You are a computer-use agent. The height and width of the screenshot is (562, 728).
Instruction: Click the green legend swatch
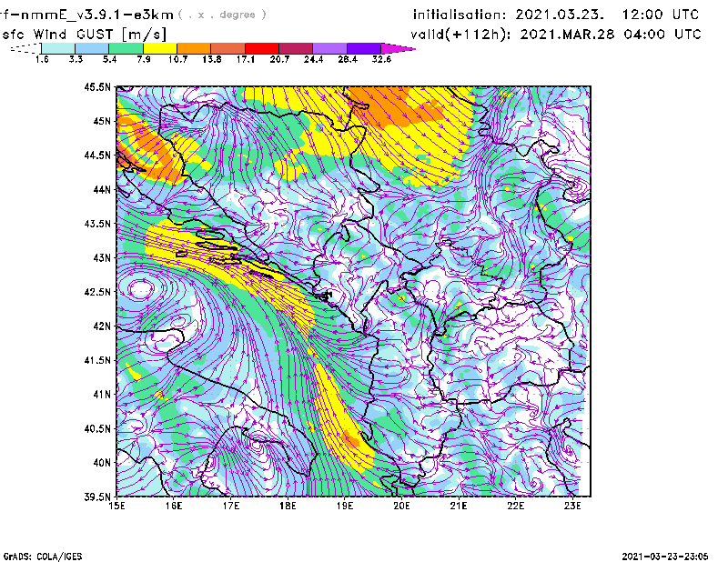coord(126,48)
